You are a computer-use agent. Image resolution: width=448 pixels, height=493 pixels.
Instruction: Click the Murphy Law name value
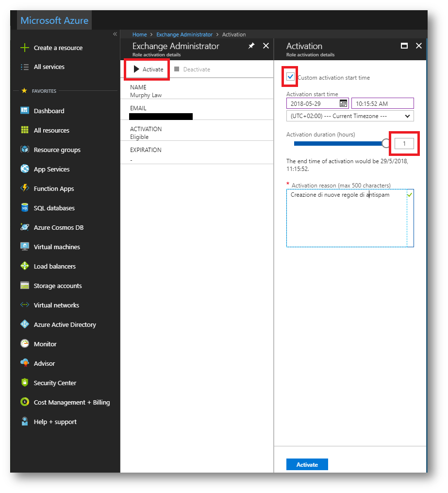[146, 95]
